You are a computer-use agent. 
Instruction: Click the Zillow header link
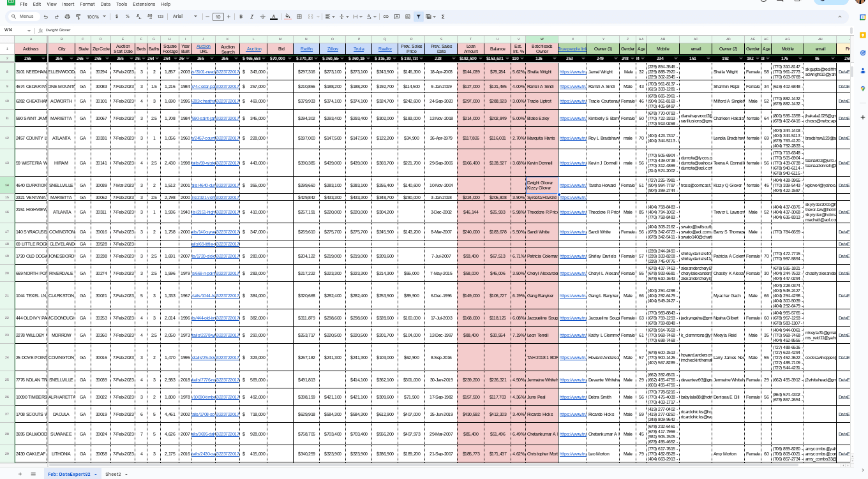pos(333,48)
